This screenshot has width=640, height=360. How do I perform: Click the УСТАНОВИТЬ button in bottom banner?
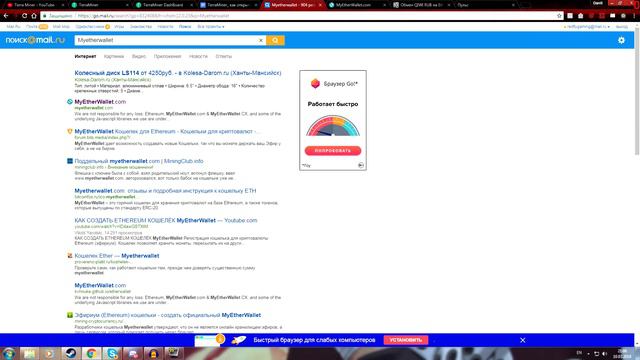pos(406,340)
